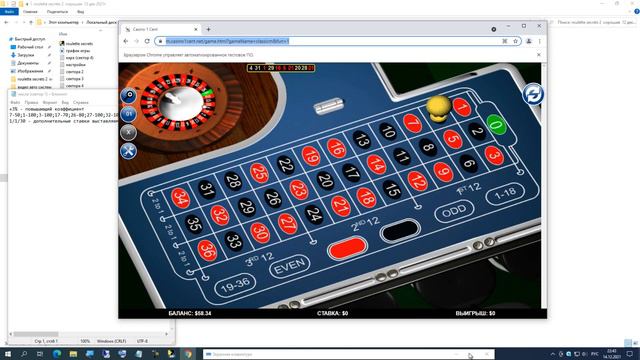Open the blue file tab in Explorer ribbon

tap(9, 12)
